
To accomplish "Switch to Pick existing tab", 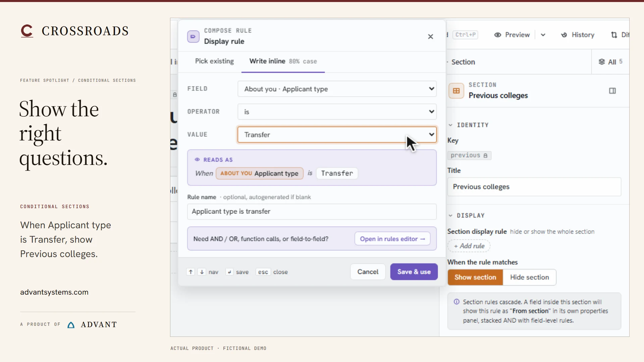I will click(214, 61).
